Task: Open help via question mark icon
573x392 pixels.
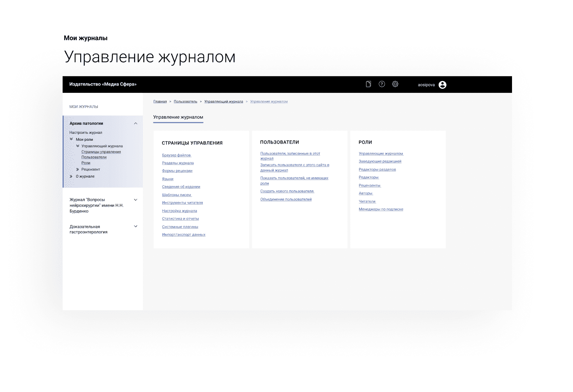Action: tap(382, 84)
